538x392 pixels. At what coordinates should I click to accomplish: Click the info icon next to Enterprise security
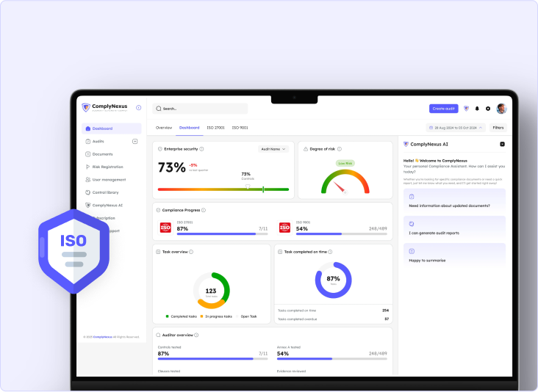[202, 149]
